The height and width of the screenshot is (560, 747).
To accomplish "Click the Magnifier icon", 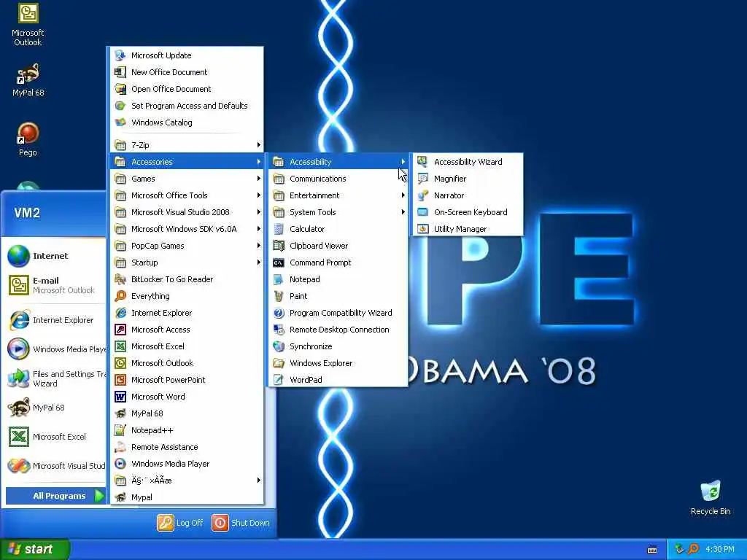I will [x=422, y=179].
